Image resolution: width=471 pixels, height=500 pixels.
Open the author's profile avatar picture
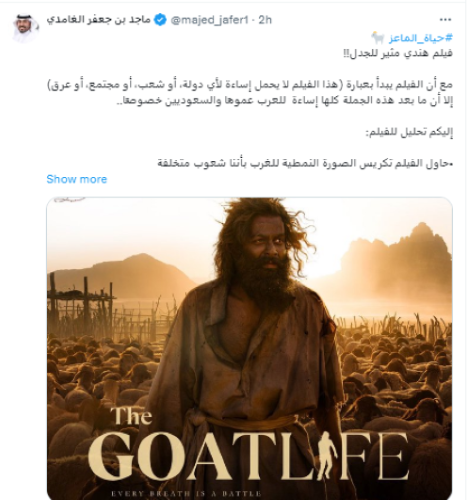click(x=26, y=28)
